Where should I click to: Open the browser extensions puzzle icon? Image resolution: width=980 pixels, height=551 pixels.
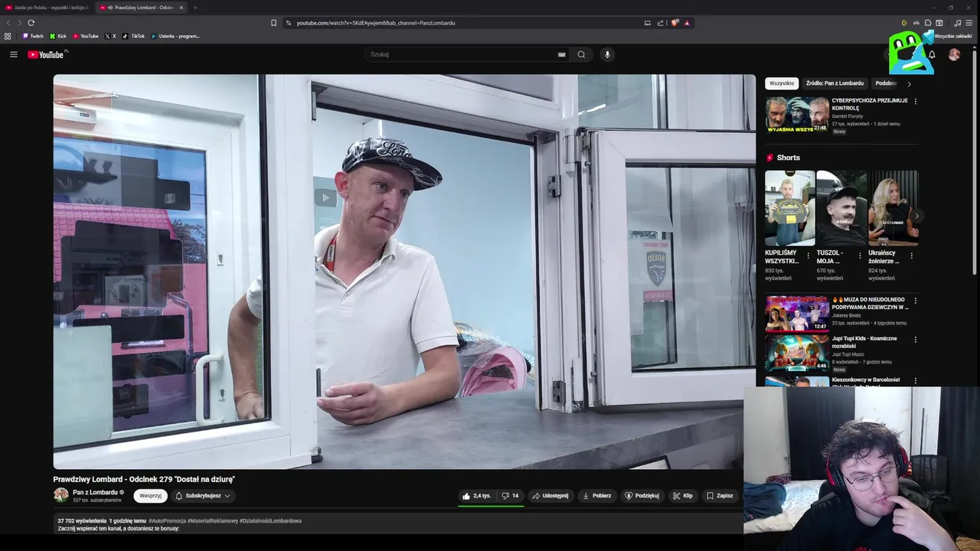[928, 23]
